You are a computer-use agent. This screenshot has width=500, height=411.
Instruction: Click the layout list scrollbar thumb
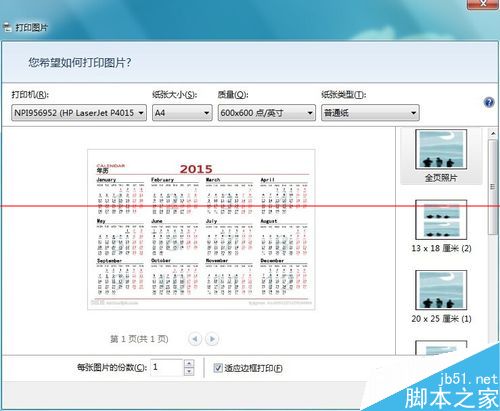[493, 187]
